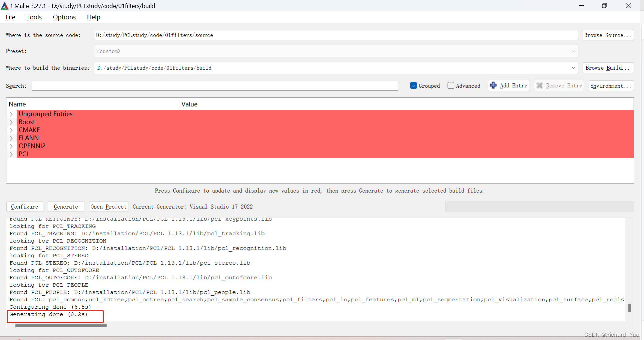Expand the Ungrouped Entries group
This screenshot has width=644, height=340.
(x=11, y=114)
